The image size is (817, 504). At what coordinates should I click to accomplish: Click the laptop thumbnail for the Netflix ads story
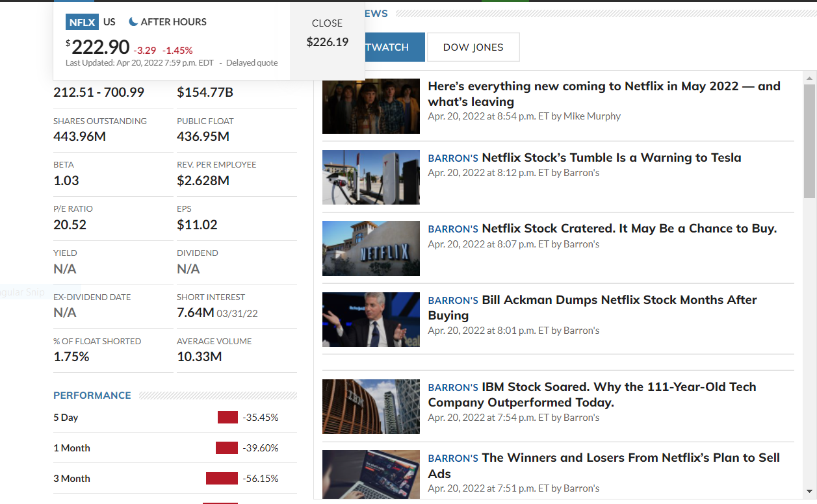click(371, 475)
